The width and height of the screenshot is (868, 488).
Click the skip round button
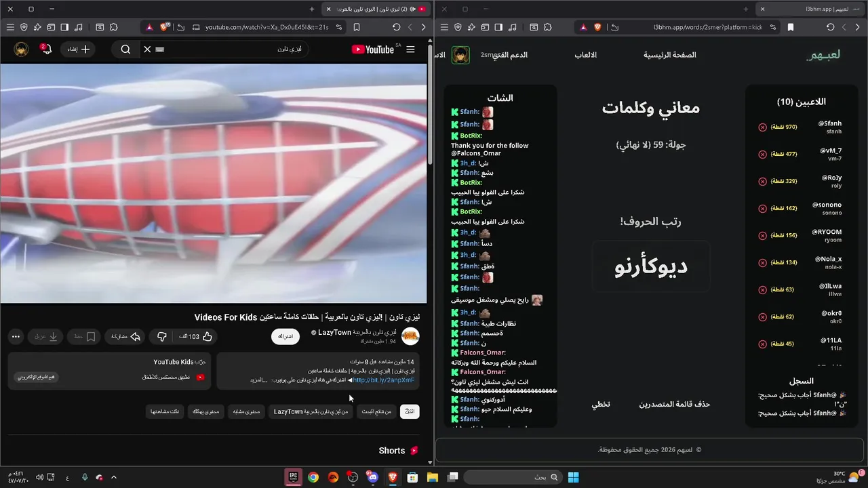601,404
